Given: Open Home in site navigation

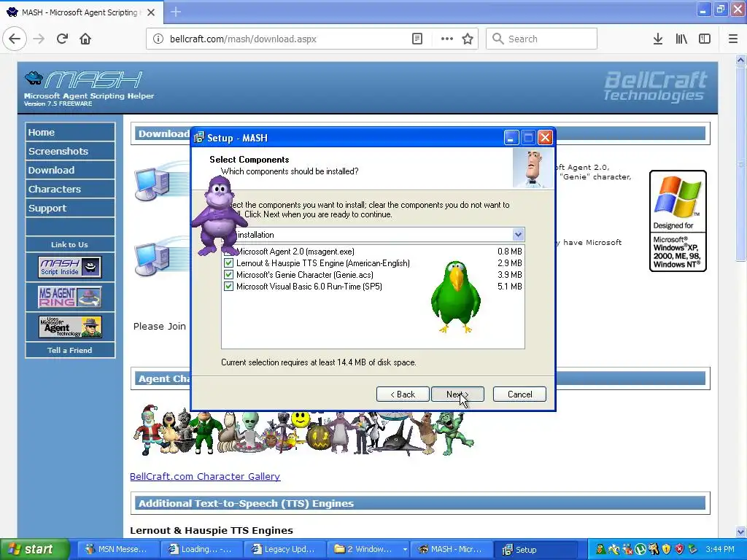Looking at the screenshot, I should [x=70, y=132].
